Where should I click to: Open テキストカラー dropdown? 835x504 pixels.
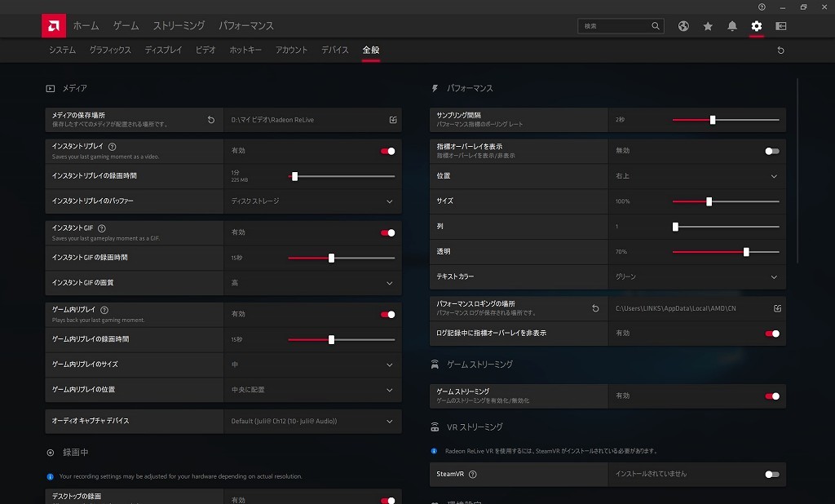coord(774,277)
